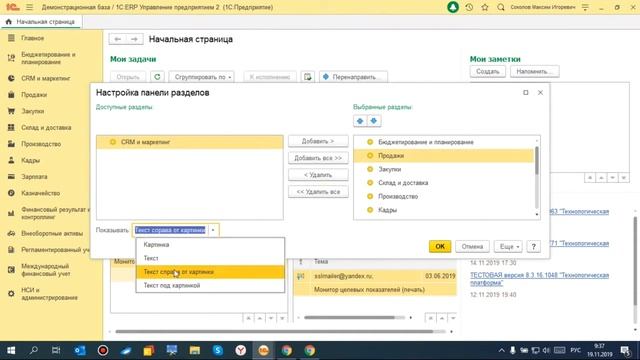Click the Перенаправить button
This screenshot has width=640, height=360.
click(x=353, y=77)
